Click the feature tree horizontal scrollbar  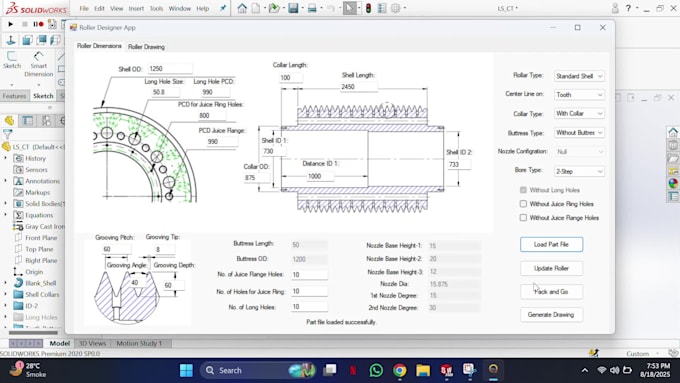(33, 333)
